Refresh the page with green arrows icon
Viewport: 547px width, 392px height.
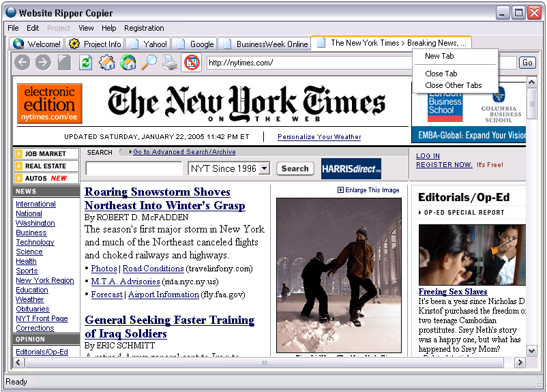pyautogui.click(x=85, y=63)
